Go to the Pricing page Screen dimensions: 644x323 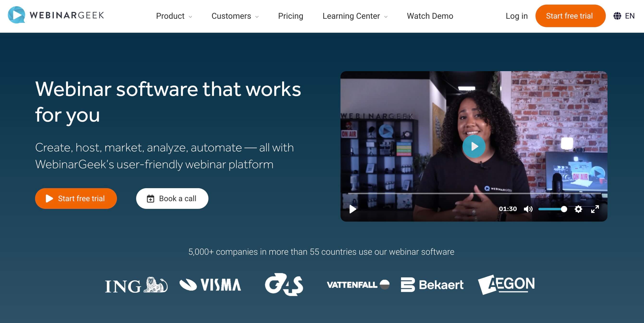pos(291,16)
